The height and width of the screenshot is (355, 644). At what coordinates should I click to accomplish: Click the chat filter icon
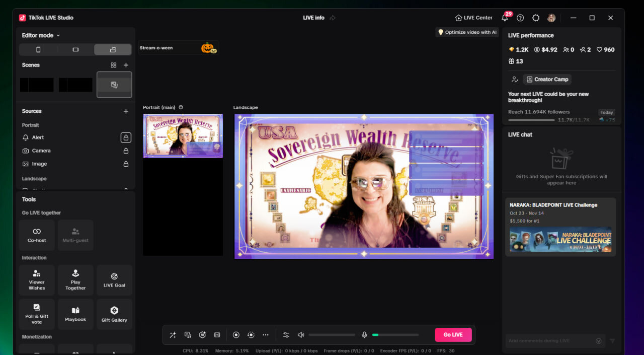(x=612, y=341)
